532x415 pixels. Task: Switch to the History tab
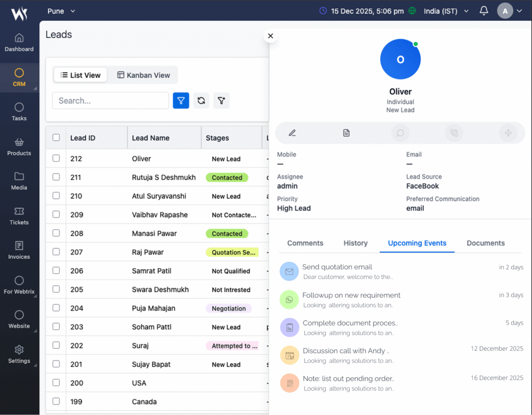click(355, 243)
